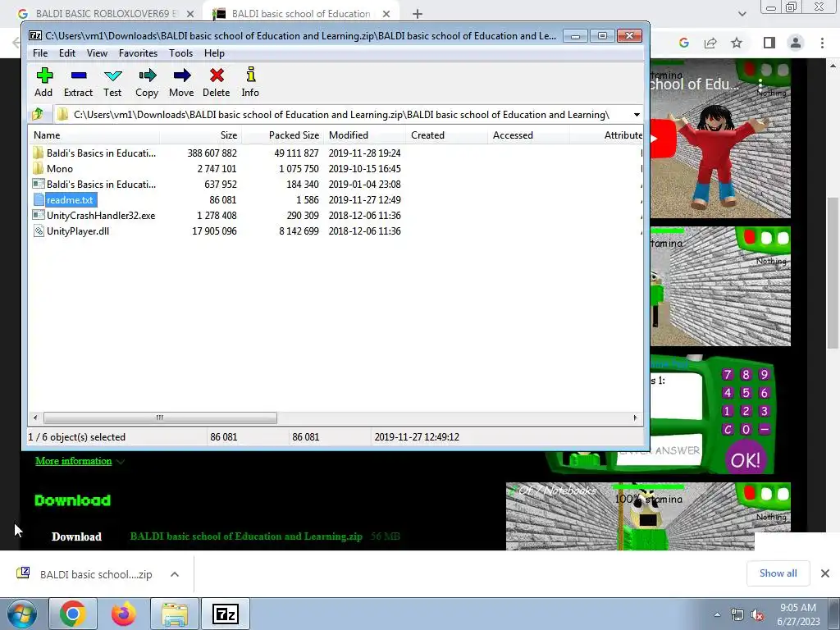Close the ROBLOXLOVER69 browser tab
The image size is (840, 630).
[190, 14]
